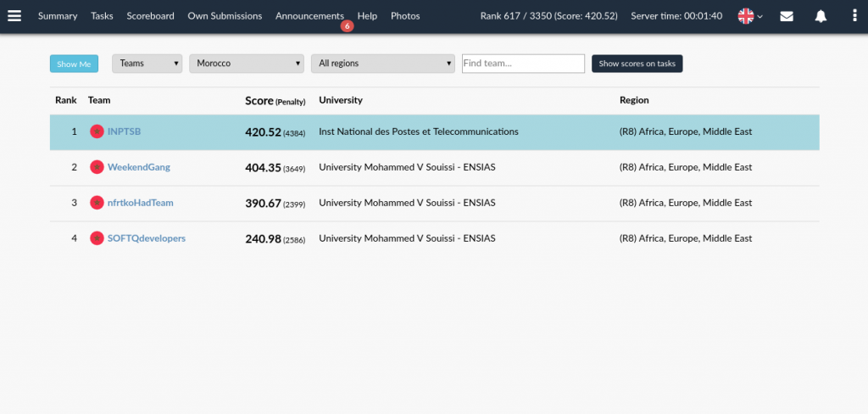Open the nfrtkoHadTeam team link
Image resolution: width=868 pixels, height=414 pixels.
click(141, 203)
